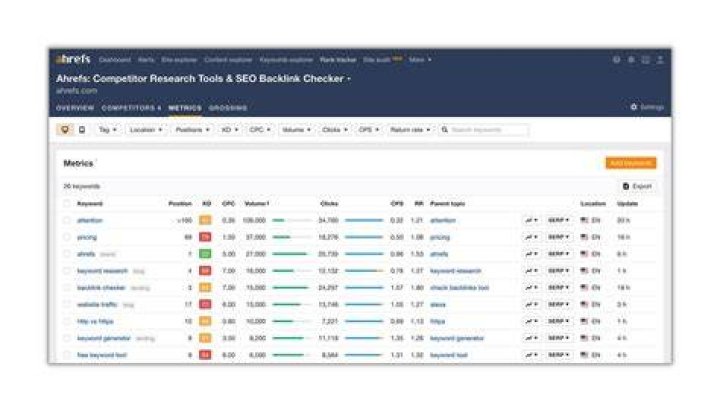The image size is (720, 404).
Task: Tick the checkbox for keyword research
Action: [67, 271]
